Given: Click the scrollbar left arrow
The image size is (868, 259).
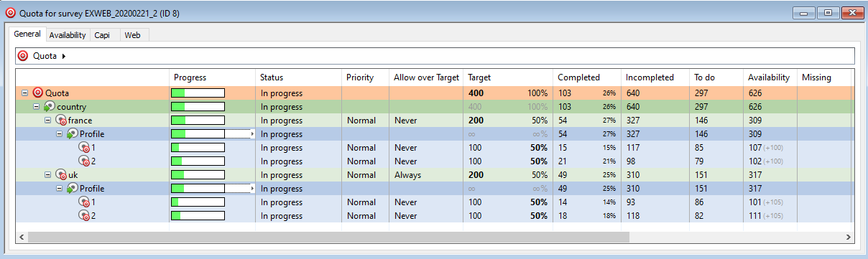Looking at the screenshot, I should (21, 237).
